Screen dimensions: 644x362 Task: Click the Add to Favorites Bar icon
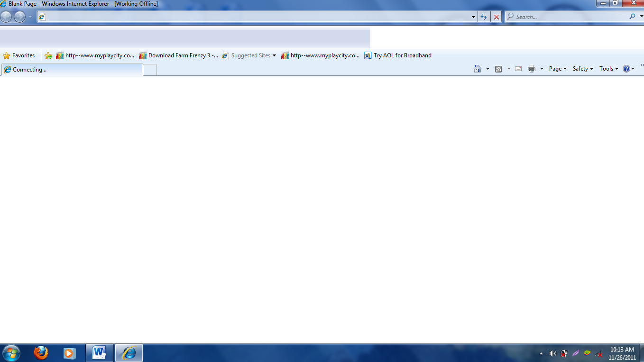click(x=48, y=55)
